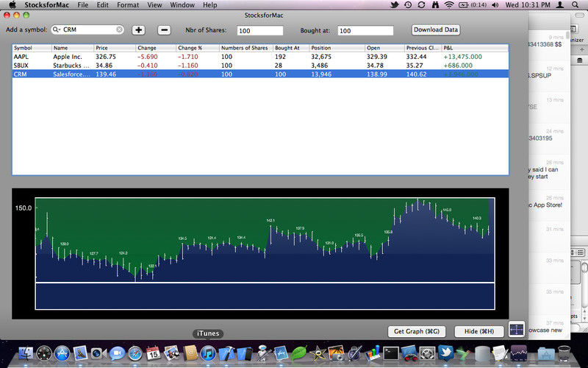Open the Apple menu

pos(12,5)
